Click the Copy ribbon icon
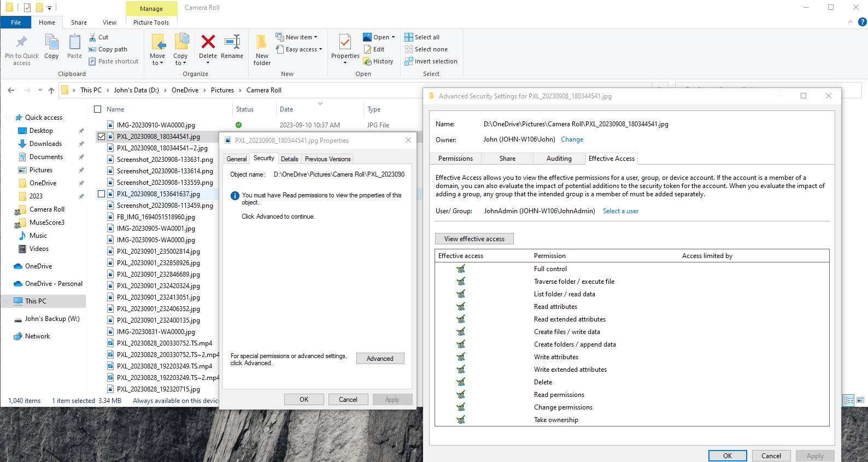The height and width of the screenshot is (462, 868). click(x=52, y=43)
